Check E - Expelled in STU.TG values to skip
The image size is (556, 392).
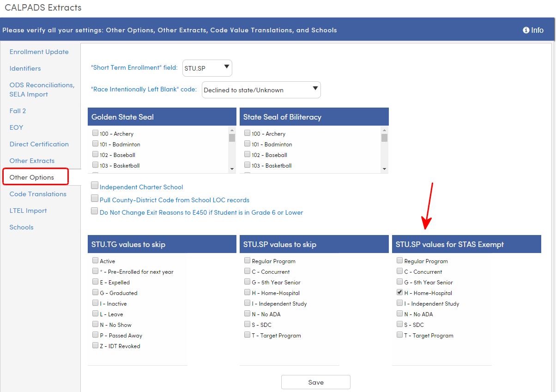(x=95, y=282)
